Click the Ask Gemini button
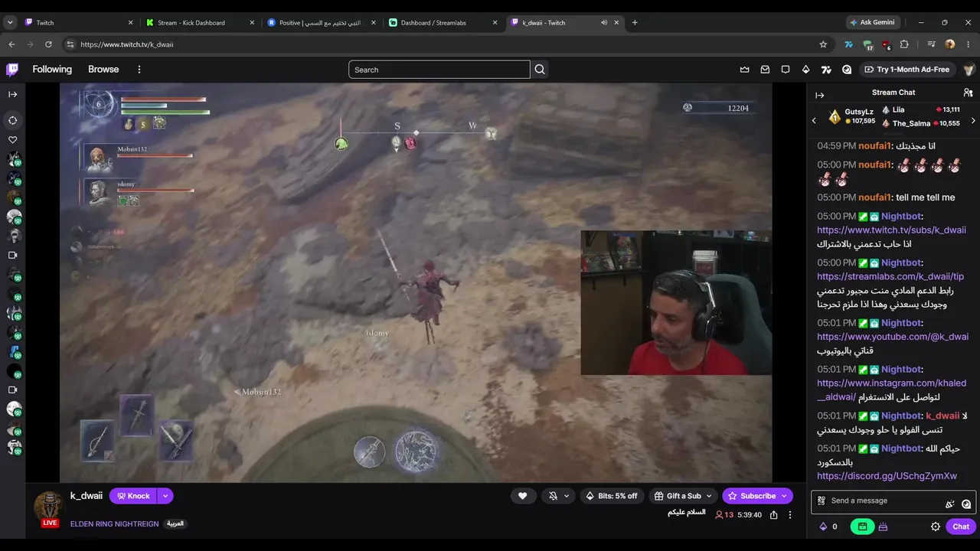Screen dimensions: 980x551 point(872,23)
